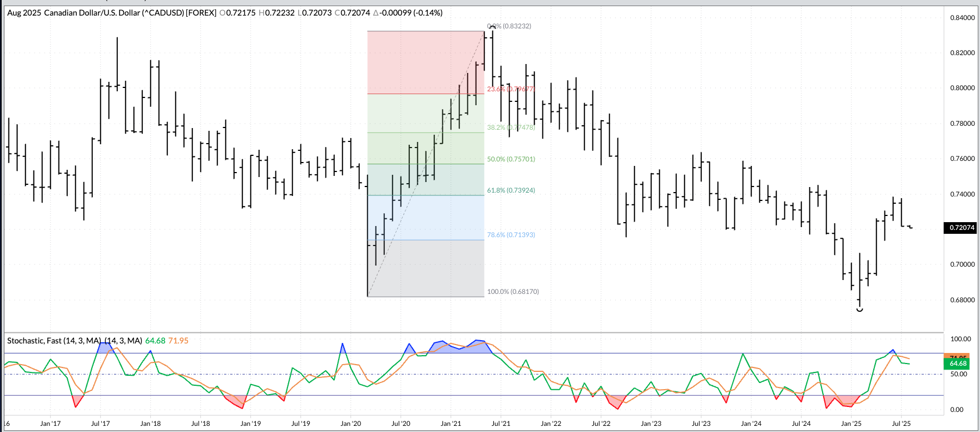The width and height of the screenshot is (980, 432).
Task: Click the Stochastic, Fast indicator title
Action: 54,341
